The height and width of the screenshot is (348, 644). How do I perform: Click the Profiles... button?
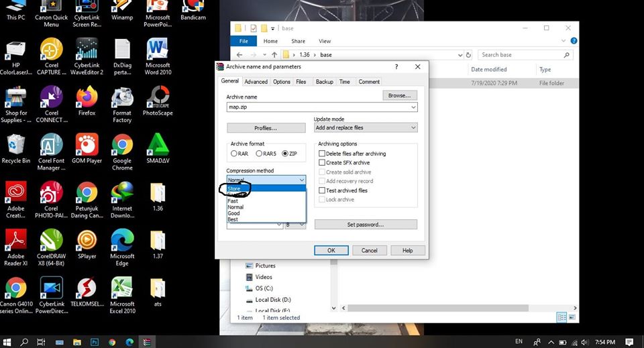pos(266,128)
